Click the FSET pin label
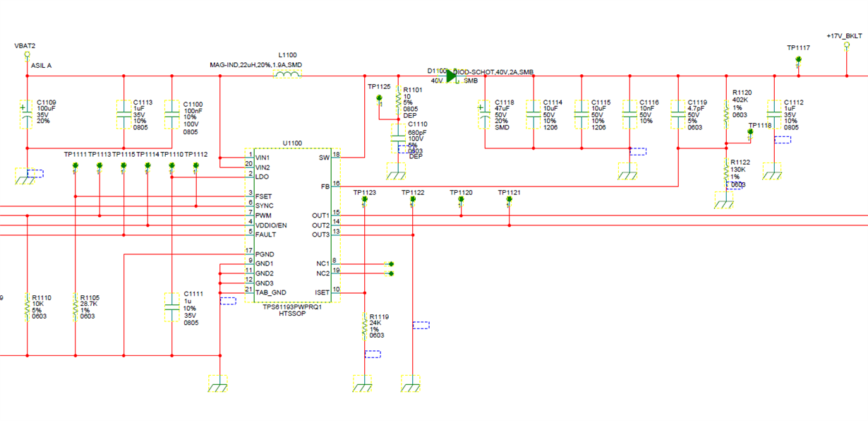The image size is (868, 421). tap(264, 196)
